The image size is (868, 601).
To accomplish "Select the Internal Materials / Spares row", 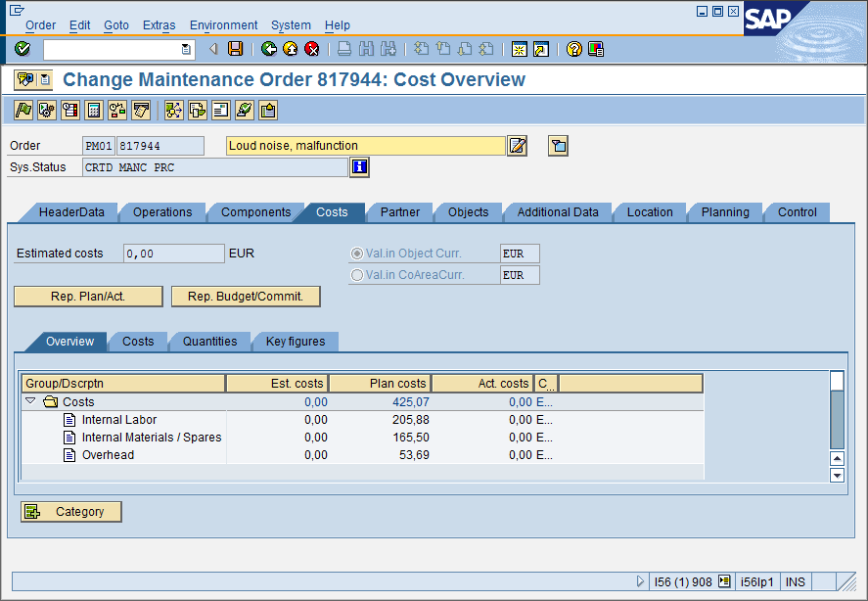I will [363, 438].
